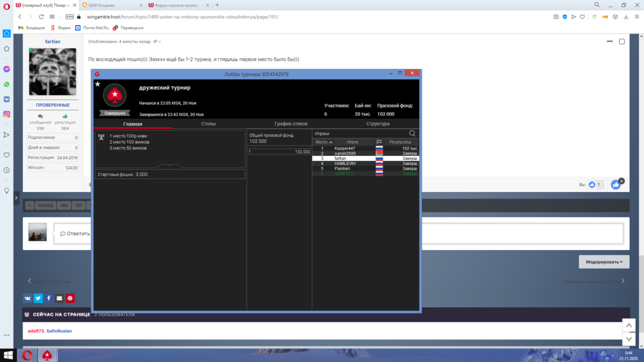Open Messenger in the Opera sidebar
The height and width of the screenshot is (362, 644).
point(6,69)
